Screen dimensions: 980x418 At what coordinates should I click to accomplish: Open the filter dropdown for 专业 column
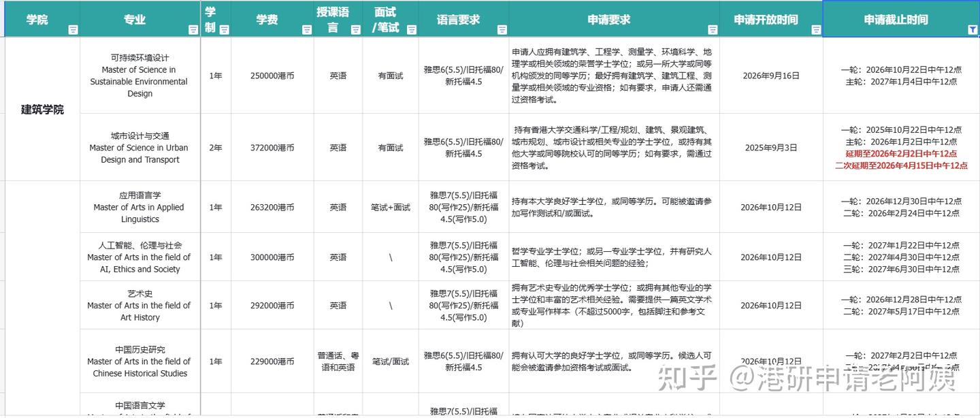193,30
